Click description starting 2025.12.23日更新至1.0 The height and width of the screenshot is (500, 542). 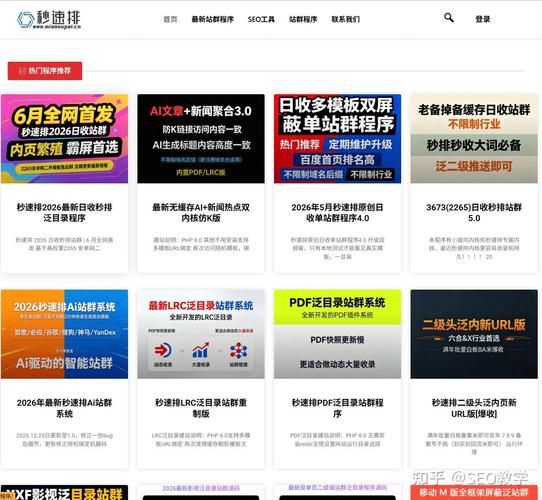[x=64, y=439]
